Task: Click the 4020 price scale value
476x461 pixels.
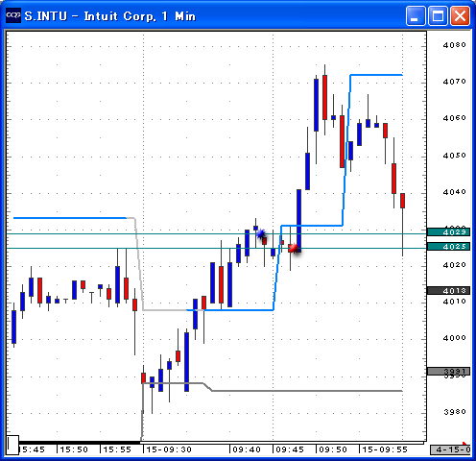Action: [454, 265]
